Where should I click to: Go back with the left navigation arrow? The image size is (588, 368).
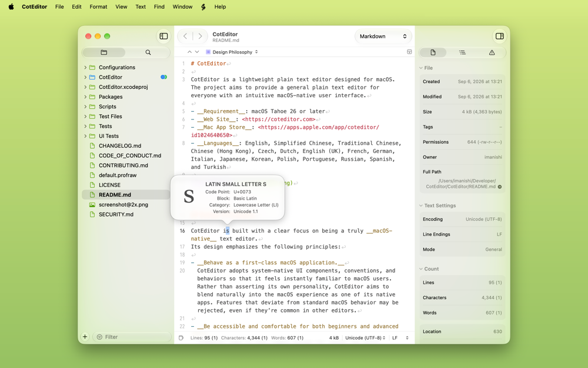coord(185,36)
